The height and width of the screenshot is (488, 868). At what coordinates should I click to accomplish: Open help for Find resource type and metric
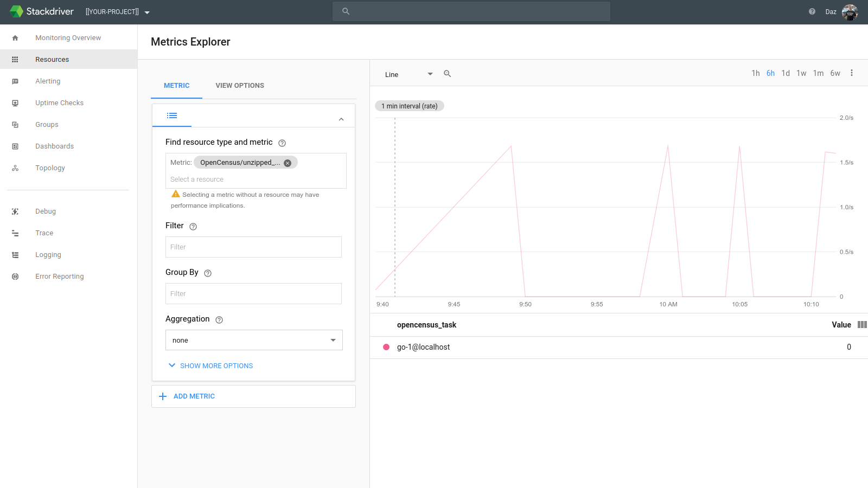point(282,143)
